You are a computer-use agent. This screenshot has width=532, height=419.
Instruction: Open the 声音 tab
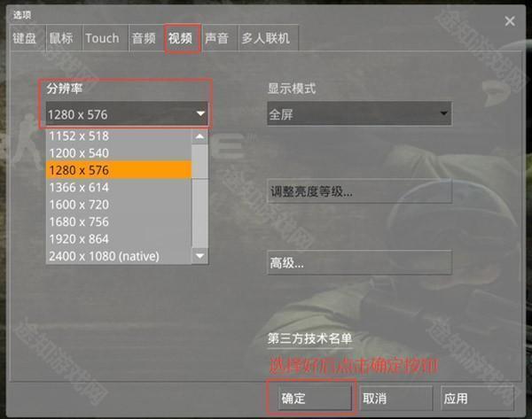pos(217,38)
